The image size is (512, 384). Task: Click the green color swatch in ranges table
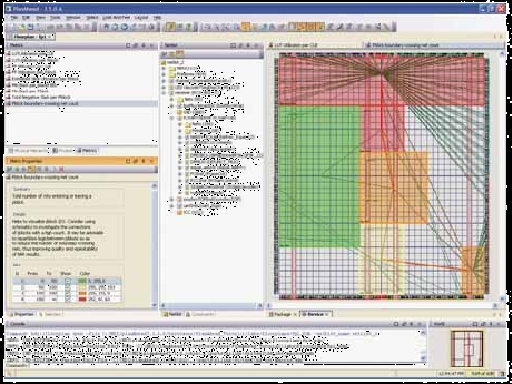pos(82,281)
